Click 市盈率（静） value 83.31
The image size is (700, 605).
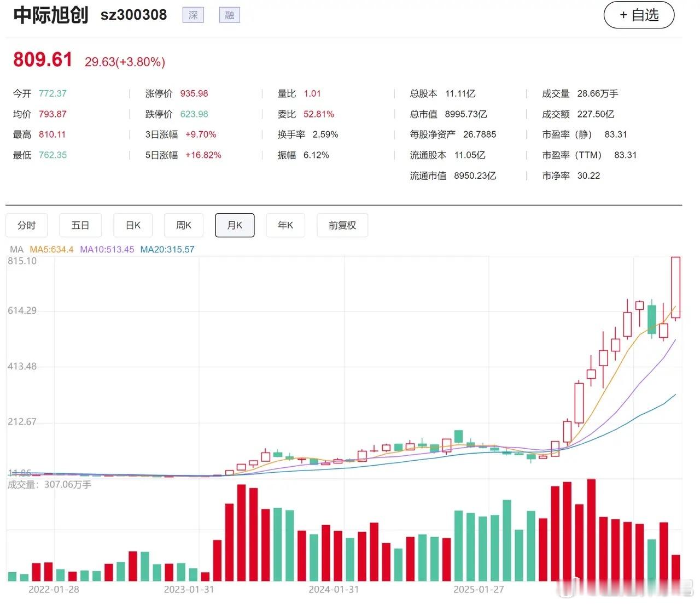(616, 134)
